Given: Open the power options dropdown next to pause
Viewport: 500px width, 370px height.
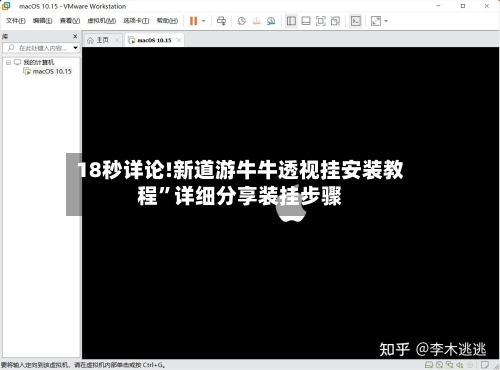Looking at the screenshot, I should 204,21.
